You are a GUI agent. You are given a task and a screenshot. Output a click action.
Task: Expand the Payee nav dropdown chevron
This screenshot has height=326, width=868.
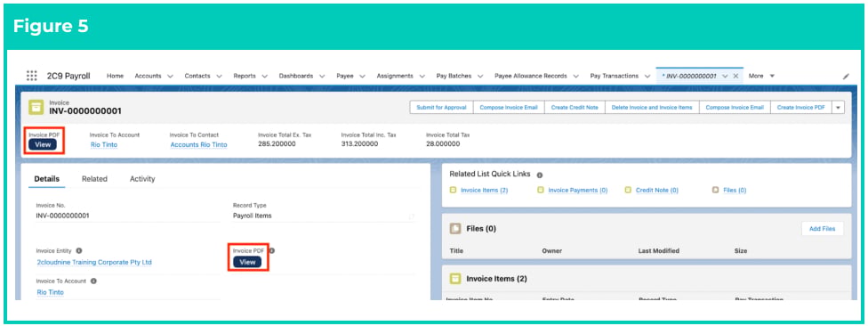tap(362, 76)
